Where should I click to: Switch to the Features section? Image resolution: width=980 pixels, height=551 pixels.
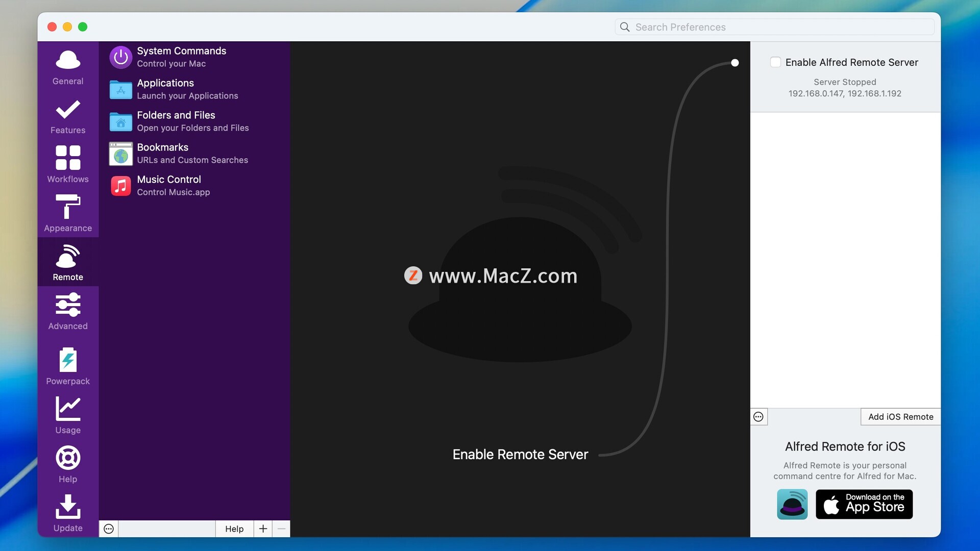(68, 116)
